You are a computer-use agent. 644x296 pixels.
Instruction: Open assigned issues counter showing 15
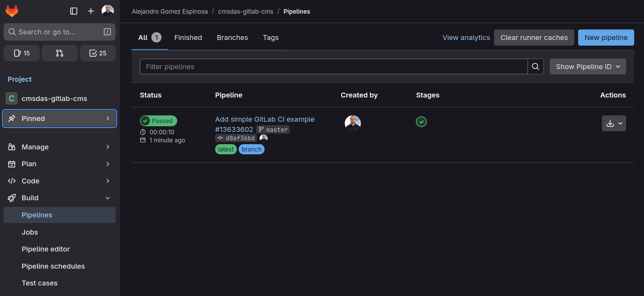click(x=21, y=53)
